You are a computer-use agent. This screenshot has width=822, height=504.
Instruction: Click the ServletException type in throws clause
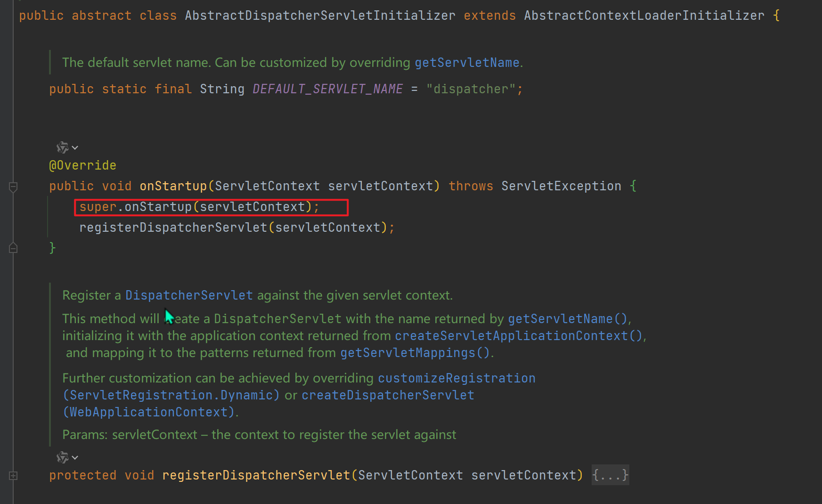(561, 186)
